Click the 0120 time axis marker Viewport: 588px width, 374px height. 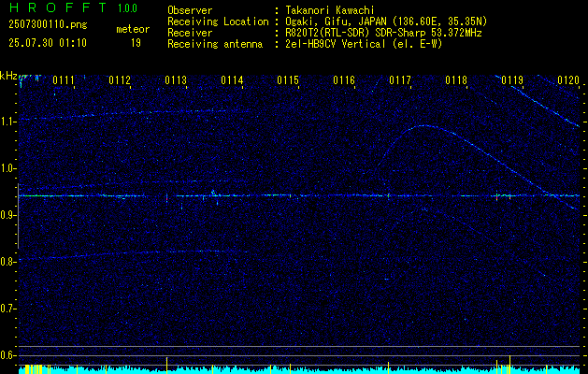[x=568, y=80]
